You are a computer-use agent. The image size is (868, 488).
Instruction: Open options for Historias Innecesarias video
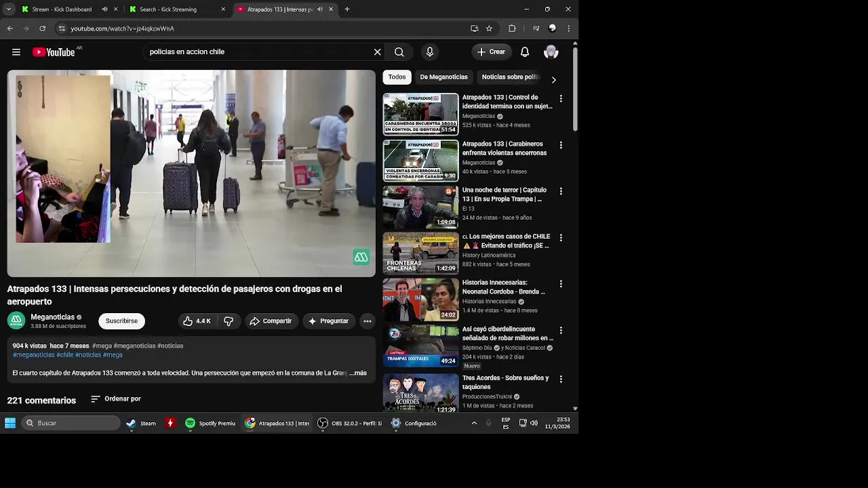click(x=561, y=284)
